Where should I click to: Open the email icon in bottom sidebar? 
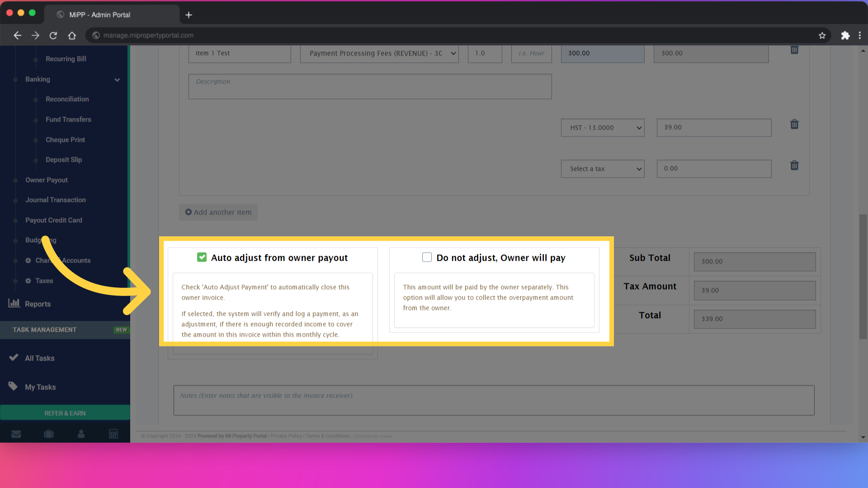[16, 433]
